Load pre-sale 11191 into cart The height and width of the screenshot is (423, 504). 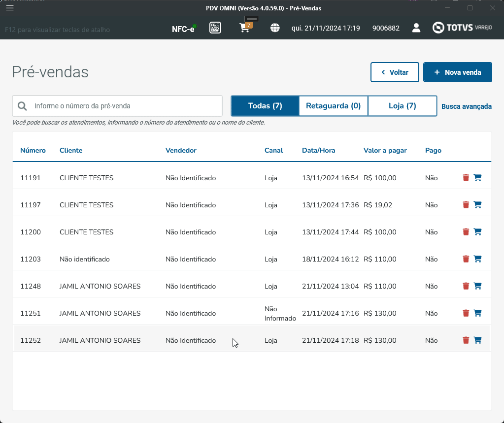click(x=478, y=178)
